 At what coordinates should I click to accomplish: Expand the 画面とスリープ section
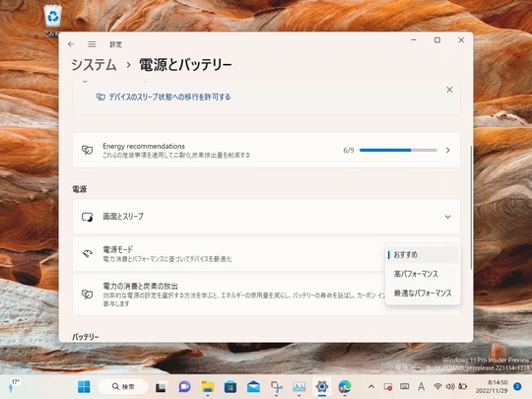point(266,217)
